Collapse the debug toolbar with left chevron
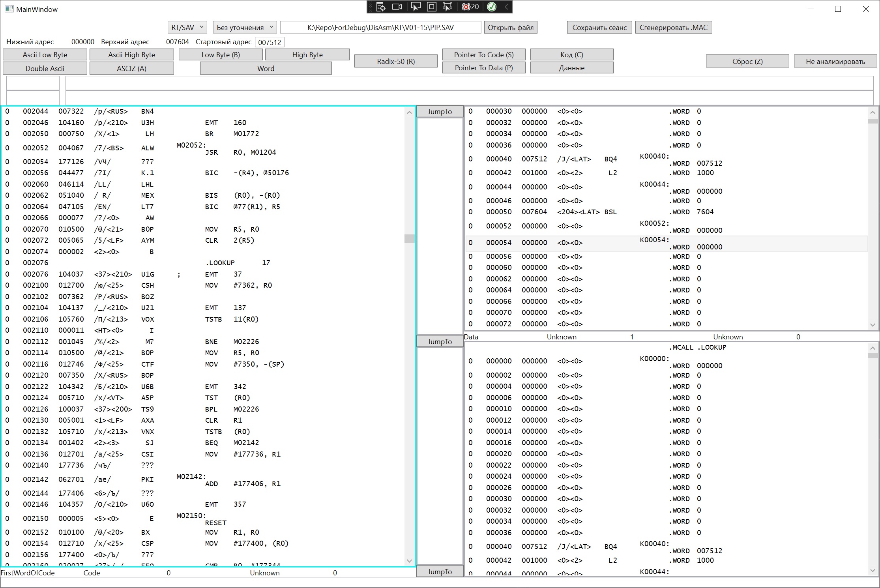880x588 pixels. (x=506, y=7)
